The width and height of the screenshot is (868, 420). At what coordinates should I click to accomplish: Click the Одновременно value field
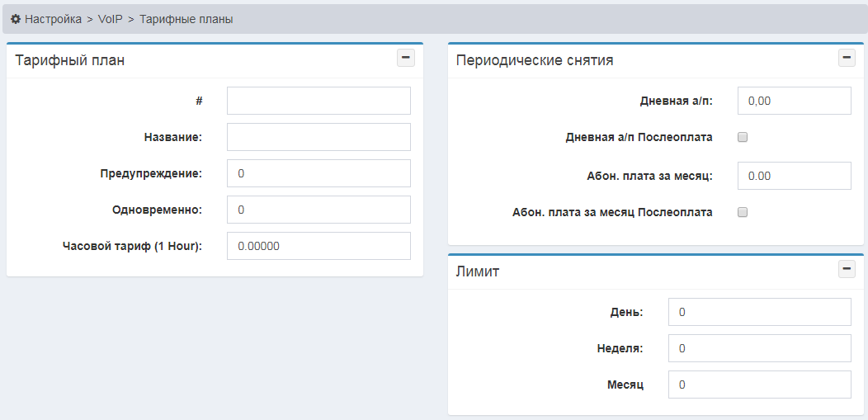point(318,210)
